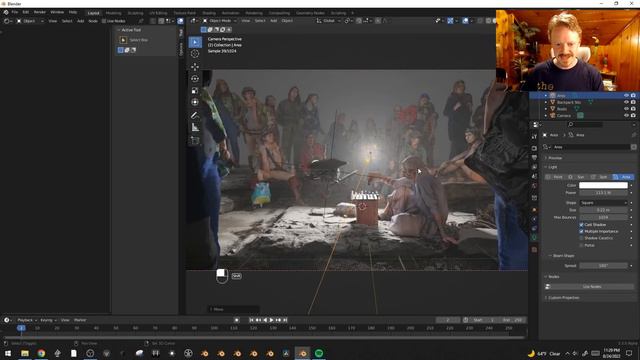Open the Marker menu in the timeline
The width and height of the screenshot is (640, 360).
coord(80,320)
